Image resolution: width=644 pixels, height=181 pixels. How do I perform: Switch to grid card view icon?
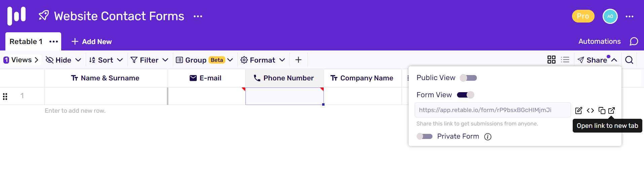coord(552,60)
